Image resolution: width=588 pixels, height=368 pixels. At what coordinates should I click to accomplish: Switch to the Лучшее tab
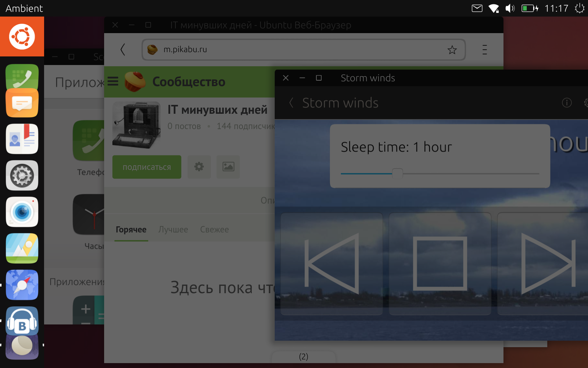coord(173,230)
